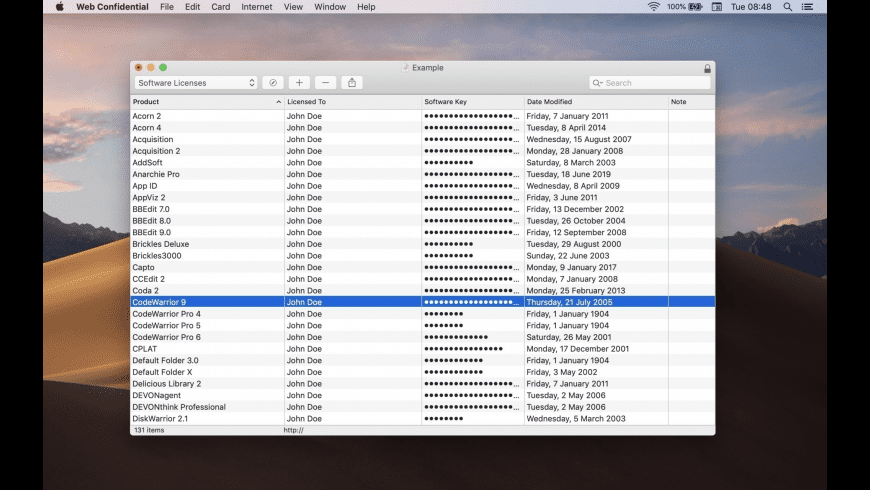Select the DiskWarrior 2.1 row

pos(423,419)
